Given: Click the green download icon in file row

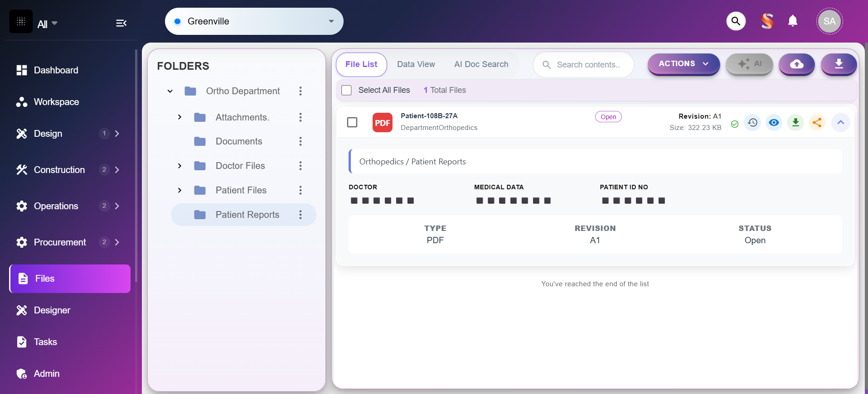Looking at the screenshot, I should (x=795, y=123).
